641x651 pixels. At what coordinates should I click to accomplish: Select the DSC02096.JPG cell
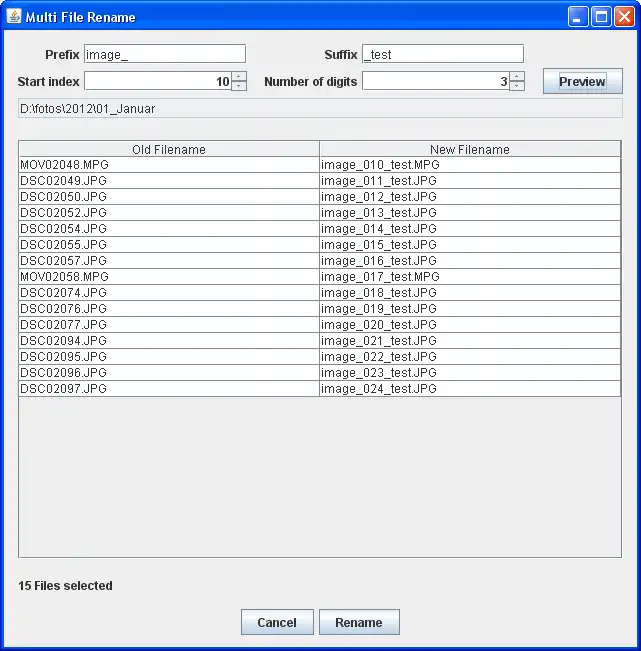tap(169, 372)
